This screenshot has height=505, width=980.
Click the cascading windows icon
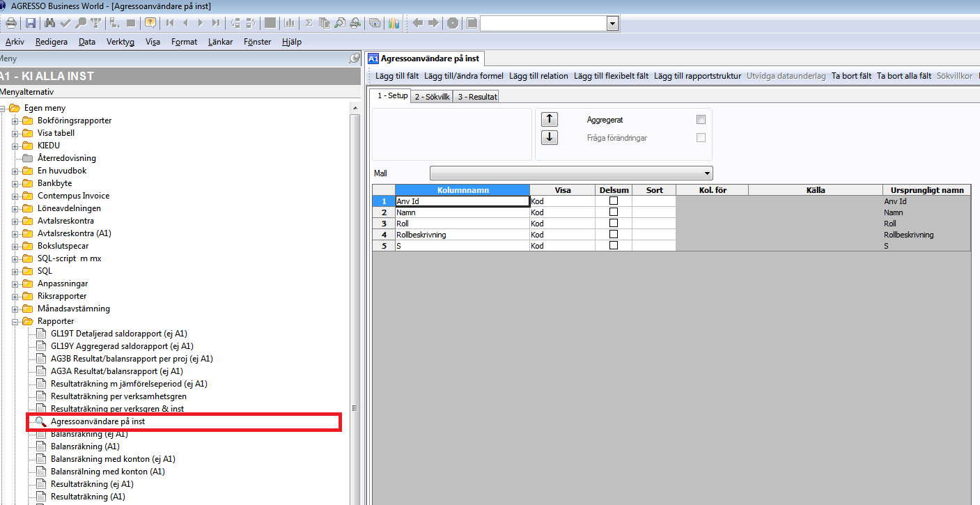(x=375, y=23)
